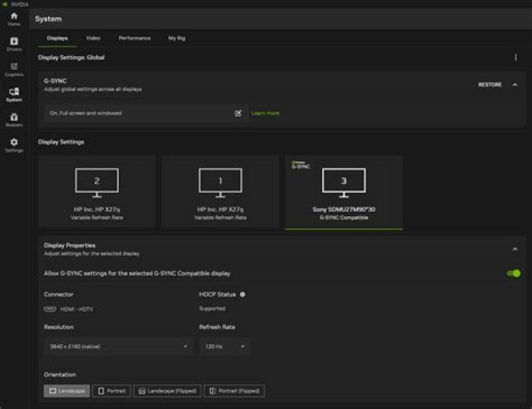Select display 2 HP X27q monitor card
Image resolution: width=532 pixels, height=409 pixels.
[97, 192]
